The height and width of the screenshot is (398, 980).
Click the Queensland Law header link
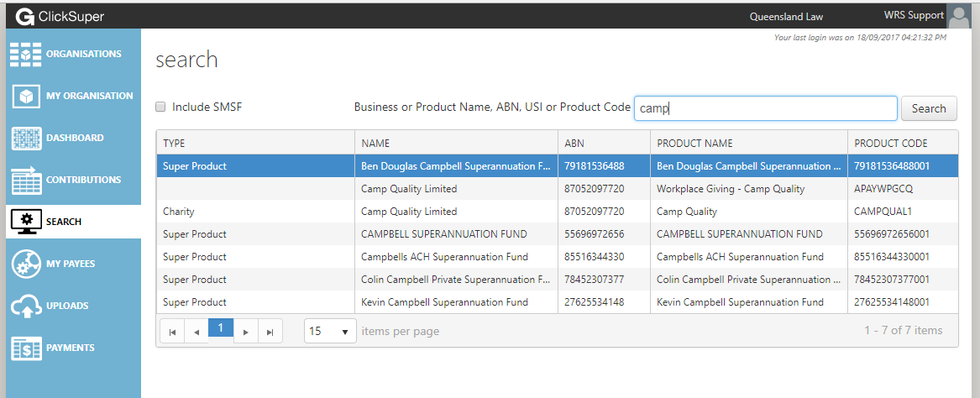tap(786, 17)
